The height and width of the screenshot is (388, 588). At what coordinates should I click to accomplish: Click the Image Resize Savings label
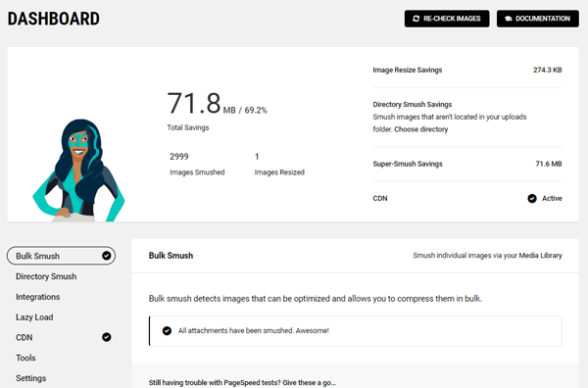click(x=408, y=70)
